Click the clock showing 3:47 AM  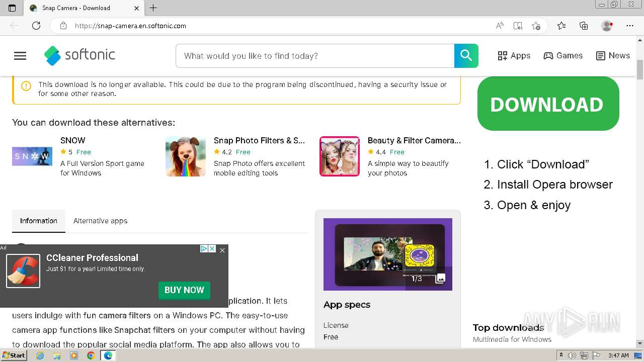point(618,355)
